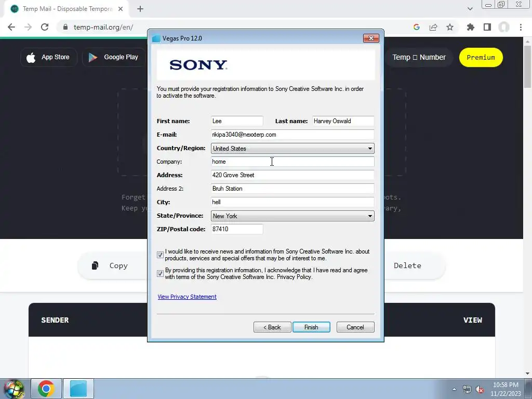
Task: Open the App Store link
Action: tap(49, 57)
